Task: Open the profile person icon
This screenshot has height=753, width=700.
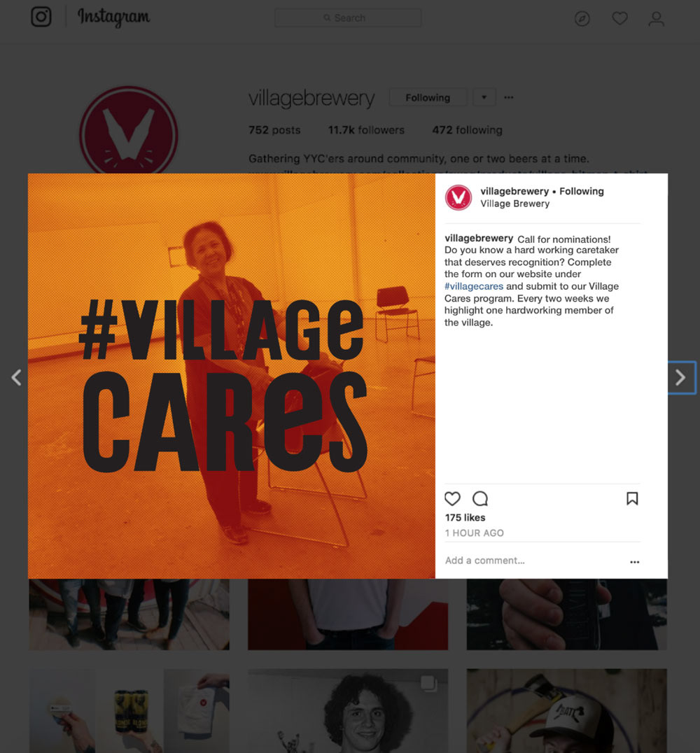Action: (x=657, y=19)
